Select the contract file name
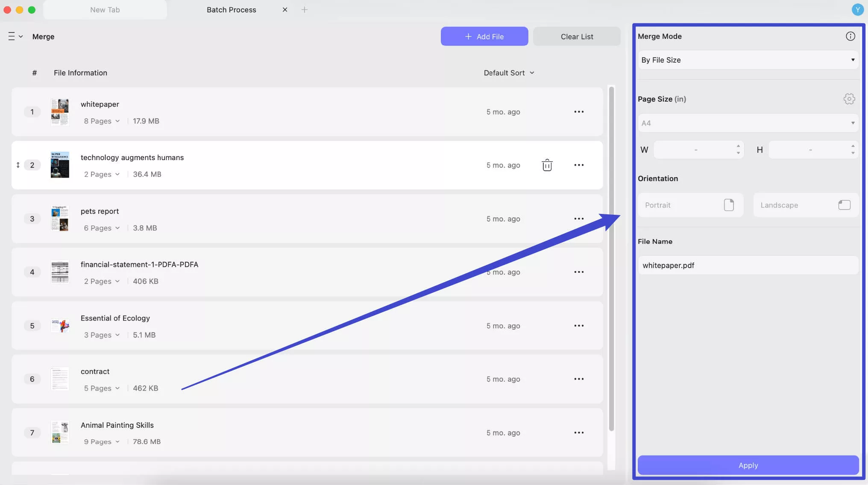 click(95, 372)
